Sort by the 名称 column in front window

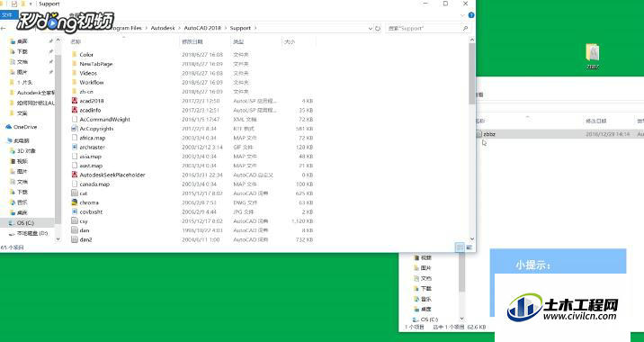click(x=76, y=41)
